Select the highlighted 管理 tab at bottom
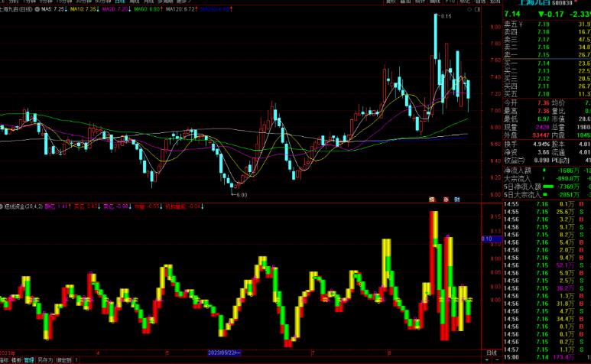Screen dimensions: 591x364 (x=28, y=360)
